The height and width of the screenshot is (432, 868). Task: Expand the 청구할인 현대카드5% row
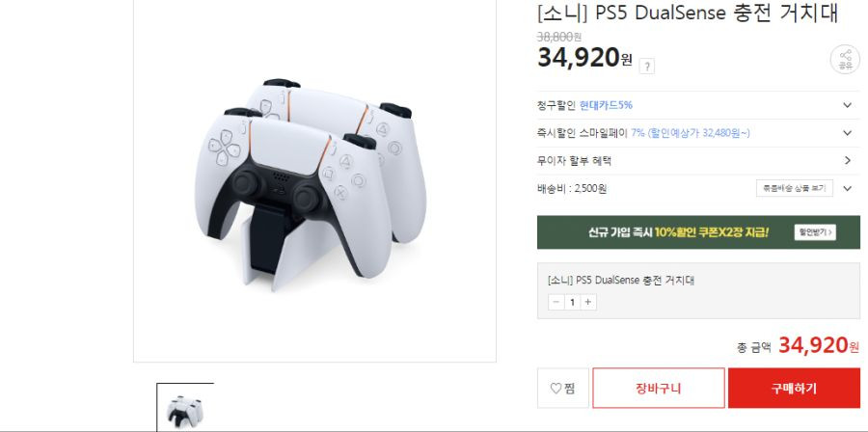point(698,105)
